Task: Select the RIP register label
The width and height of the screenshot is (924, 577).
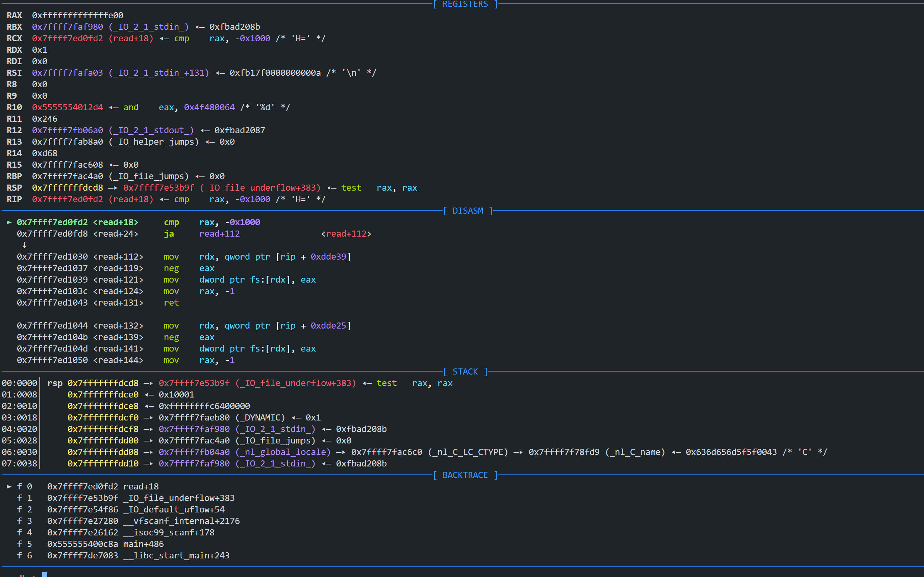Action: coord(15,199)
